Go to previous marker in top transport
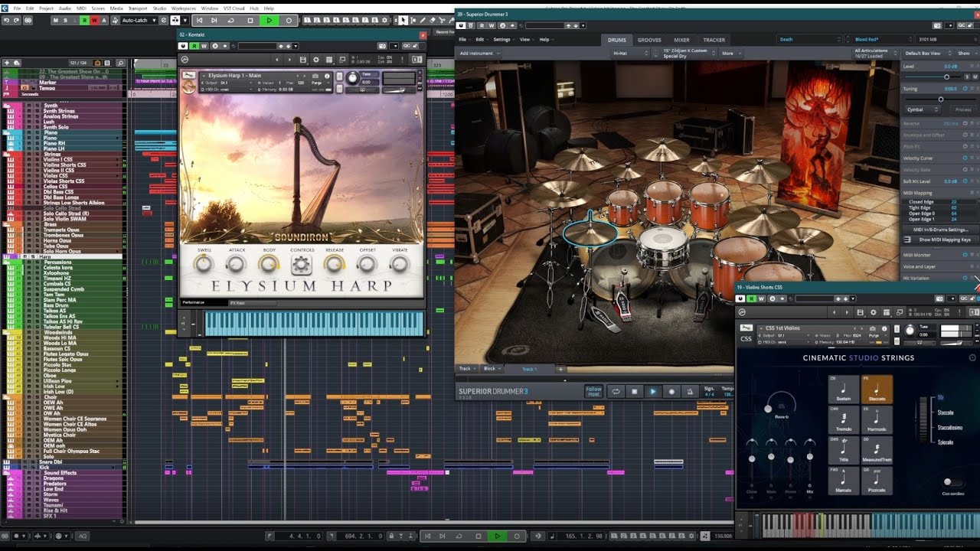This screenshot has width=980, height=551. click(200, 21)
